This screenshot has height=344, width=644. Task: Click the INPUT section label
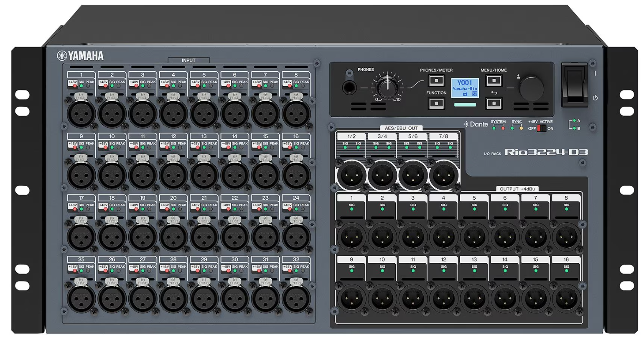tap(188, 60)
